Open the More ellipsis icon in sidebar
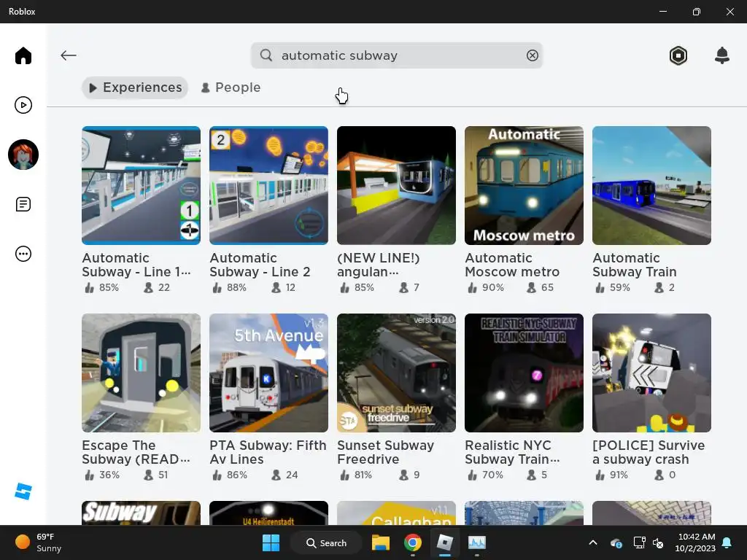 point(23,254)
